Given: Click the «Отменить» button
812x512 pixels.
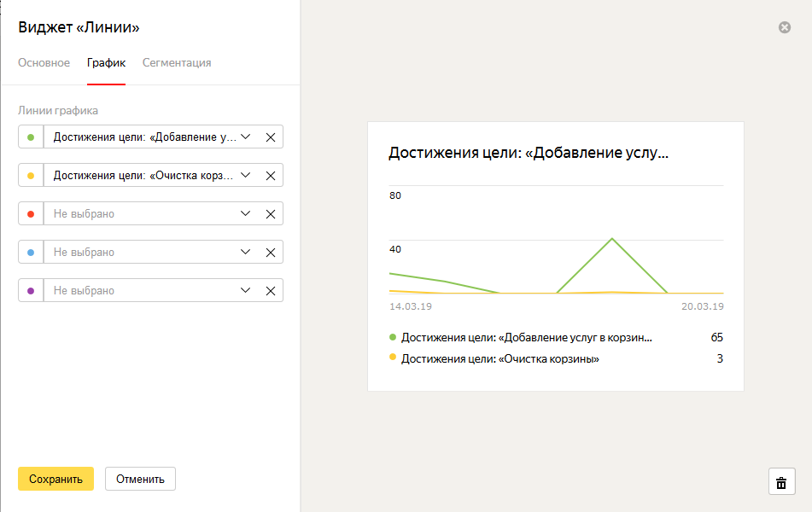Looking at the screenshot, I should (x=140, y=479).
